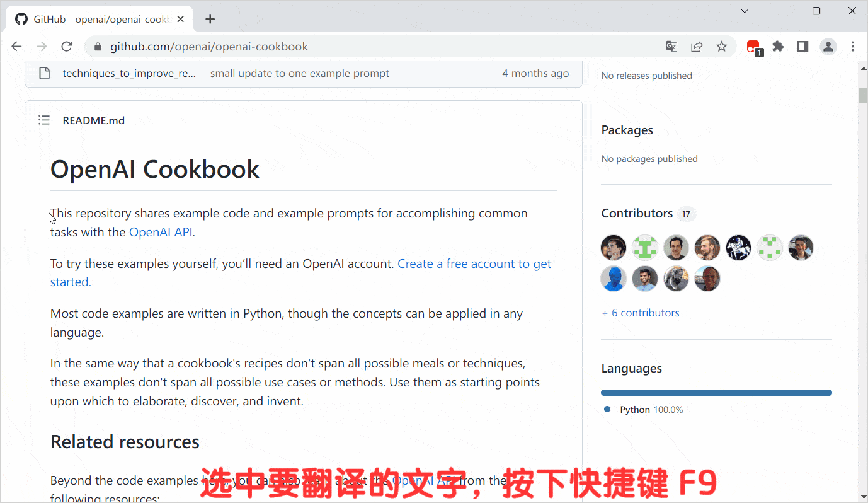The width and height of the screenshot is (868, 503).
Task: Open the profile avatar icon
Action: click(x=828, y=47)
